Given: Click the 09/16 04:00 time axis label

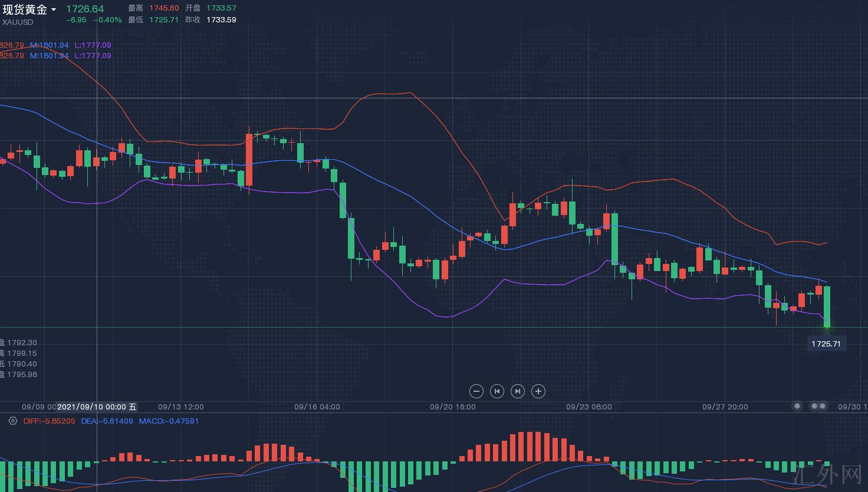Looking at the screenshot, I should click(317, 407).
